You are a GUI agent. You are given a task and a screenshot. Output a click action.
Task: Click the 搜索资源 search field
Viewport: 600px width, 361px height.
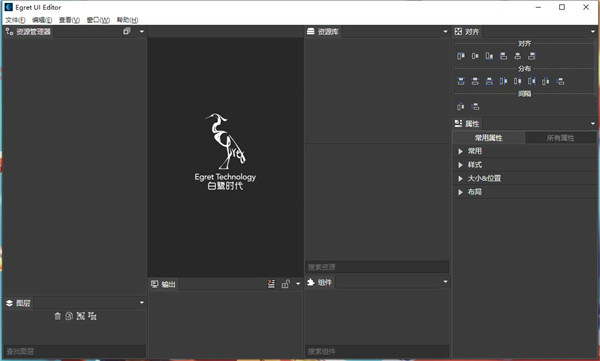click(377, 267)
